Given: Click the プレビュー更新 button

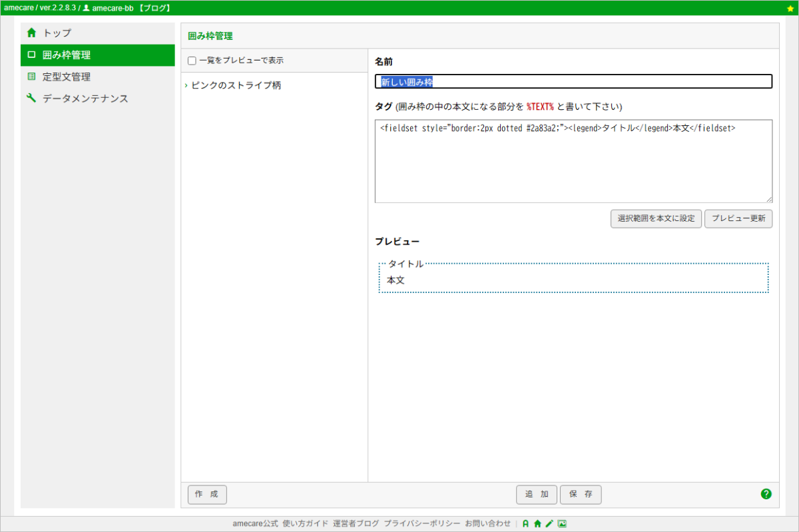Looking at the screenshot, I should point(738,219).
